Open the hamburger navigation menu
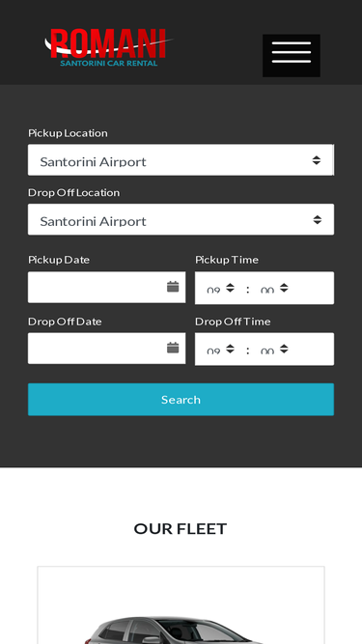Viewport: 362px width, 644px height. [291, 55]
